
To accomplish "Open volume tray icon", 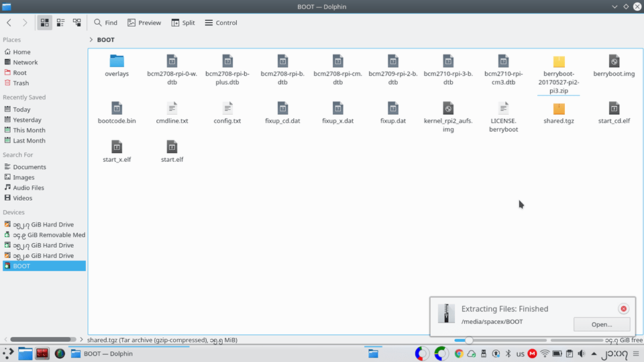I will coord(581,353).
